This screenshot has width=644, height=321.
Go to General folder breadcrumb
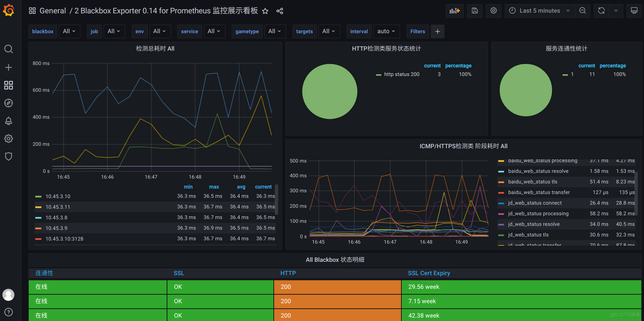[53, 11]
